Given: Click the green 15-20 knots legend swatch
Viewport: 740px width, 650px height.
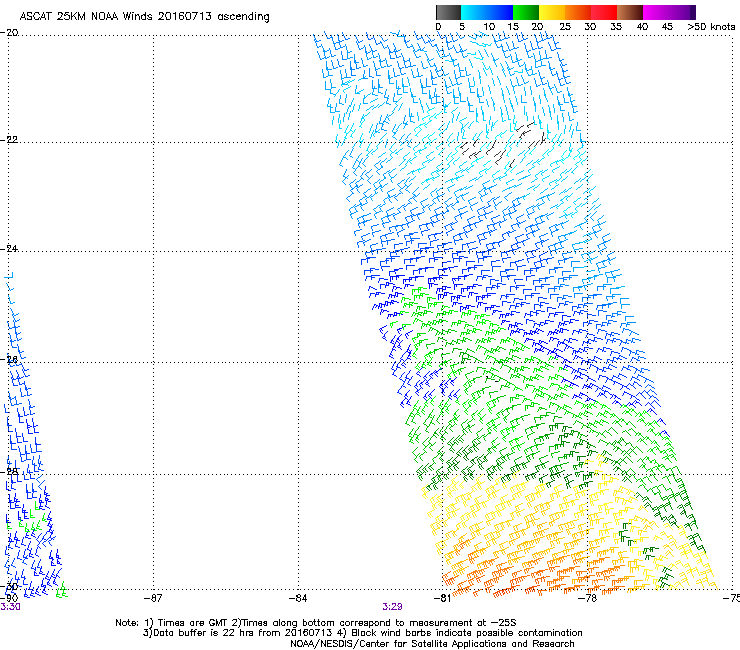Looking at the screenshot, I should (526, 12).
